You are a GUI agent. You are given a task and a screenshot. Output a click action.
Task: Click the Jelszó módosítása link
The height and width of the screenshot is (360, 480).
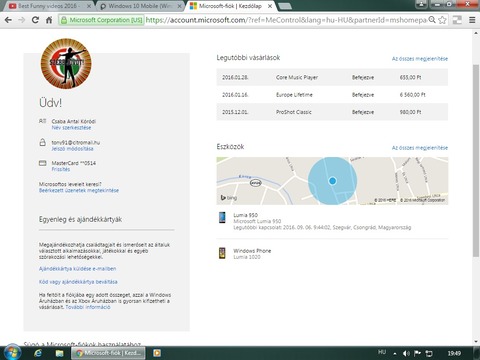coord(72,149)
